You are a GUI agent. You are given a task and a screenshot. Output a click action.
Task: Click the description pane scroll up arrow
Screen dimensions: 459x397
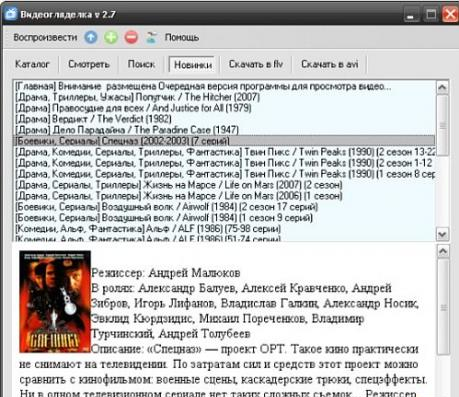tap(443, 251)
